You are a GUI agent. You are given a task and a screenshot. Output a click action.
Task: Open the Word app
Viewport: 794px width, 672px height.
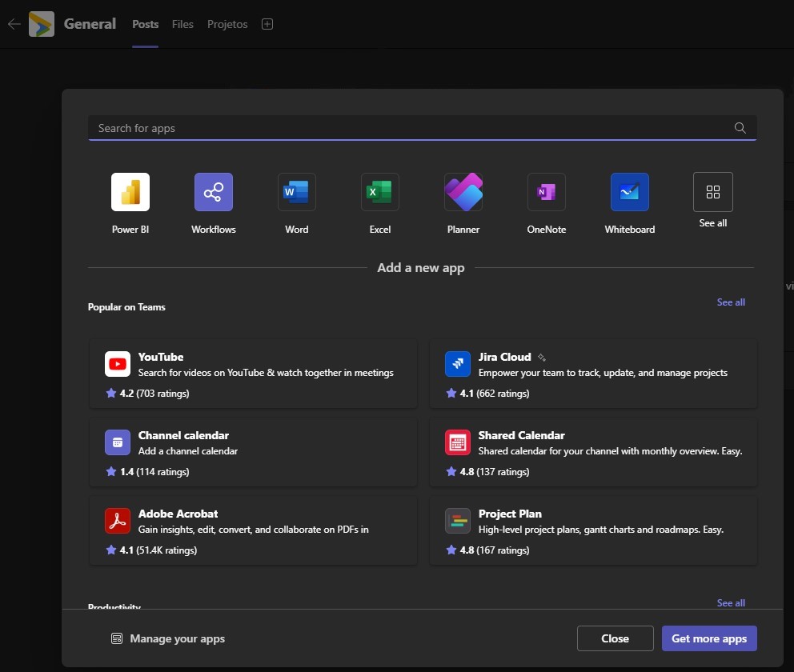(296, 192)
